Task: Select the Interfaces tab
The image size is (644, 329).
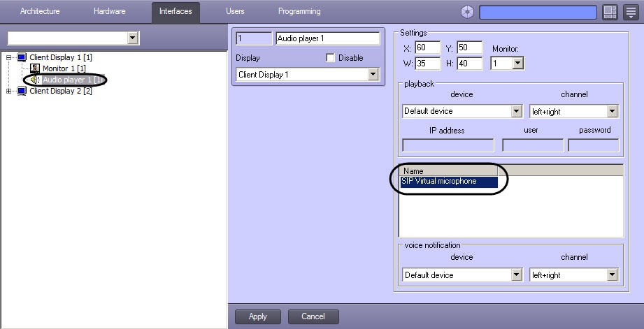Action: point(176,12)
